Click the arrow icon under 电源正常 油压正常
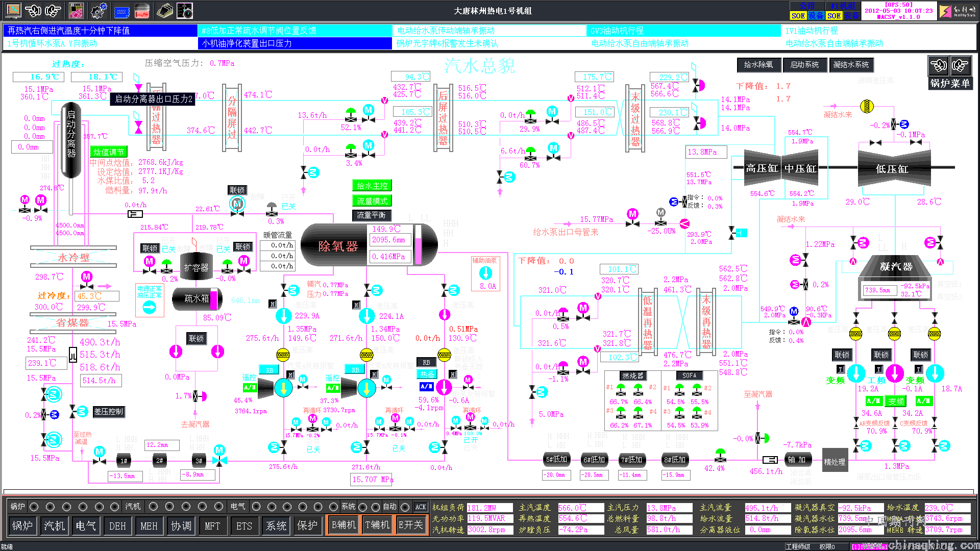Viewport: 980px width, 551px height. [149, 307]
